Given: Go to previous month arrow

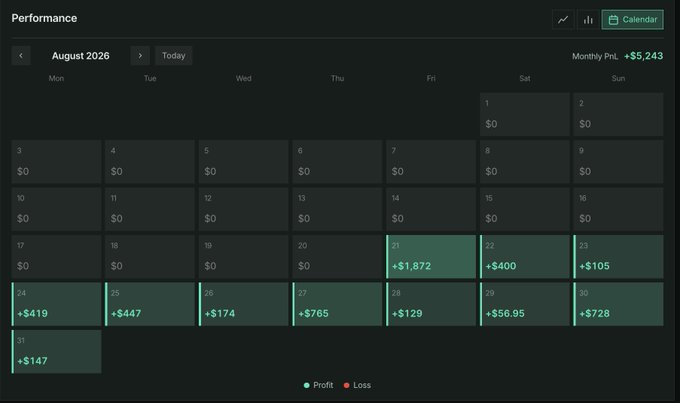Looking at the screenshot, I should click(21, 56).
